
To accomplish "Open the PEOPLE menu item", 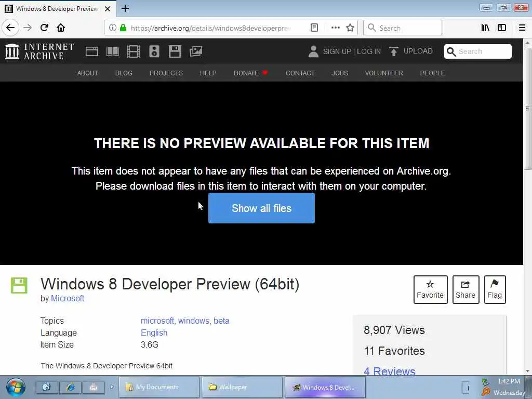I will (433, 73).
